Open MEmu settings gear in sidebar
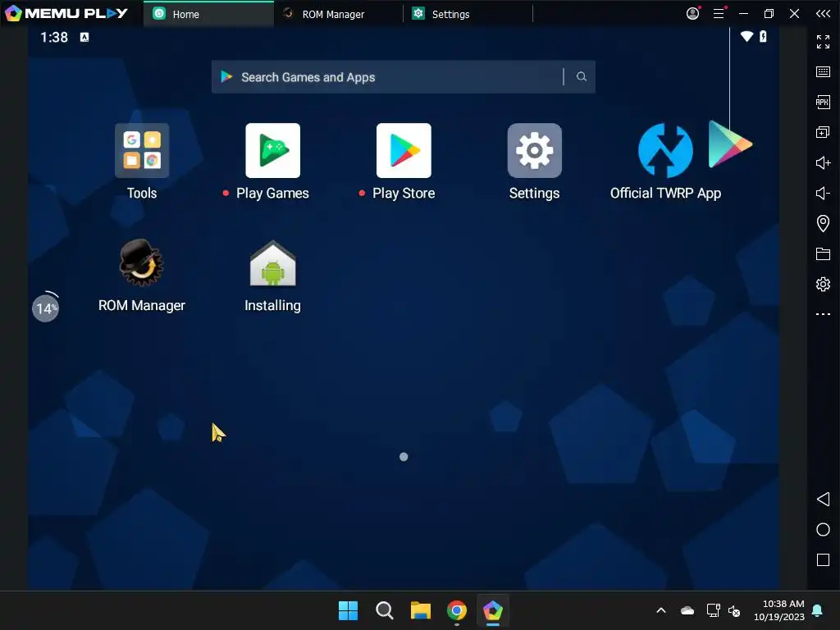This screenshot has width=840, height=630. [x=823, y=283]
